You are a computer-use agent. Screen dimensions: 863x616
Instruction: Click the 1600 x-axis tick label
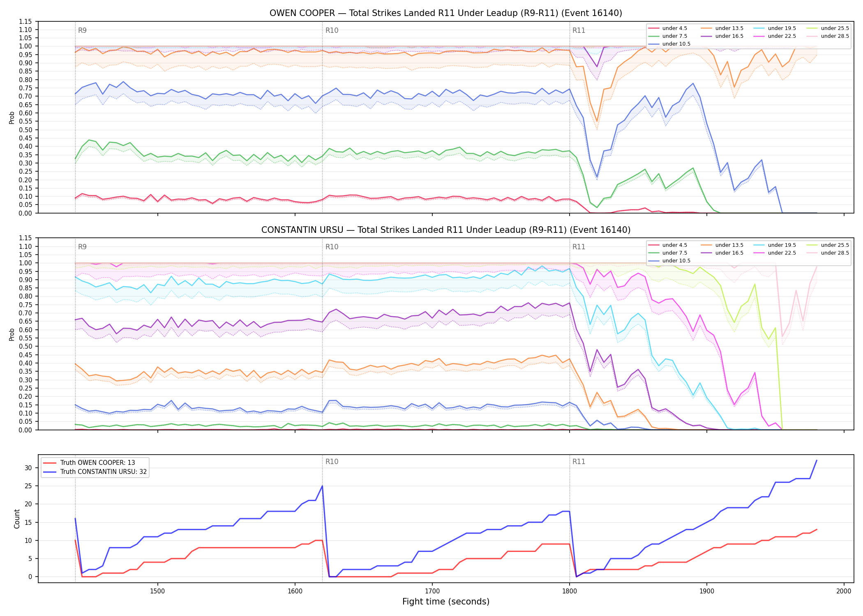[x=295, y=591]
